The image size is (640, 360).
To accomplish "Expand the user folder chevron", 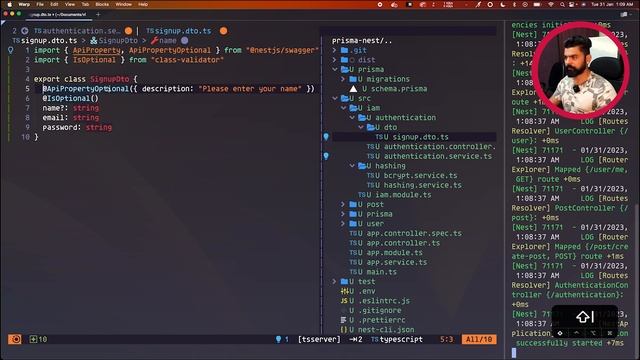I will 343,224.
